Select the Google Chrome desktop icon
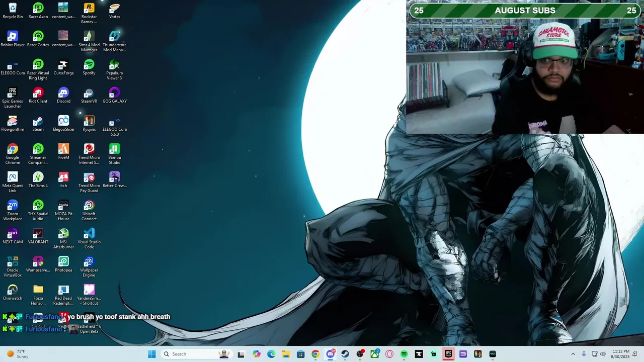 (x=13, y=154)
